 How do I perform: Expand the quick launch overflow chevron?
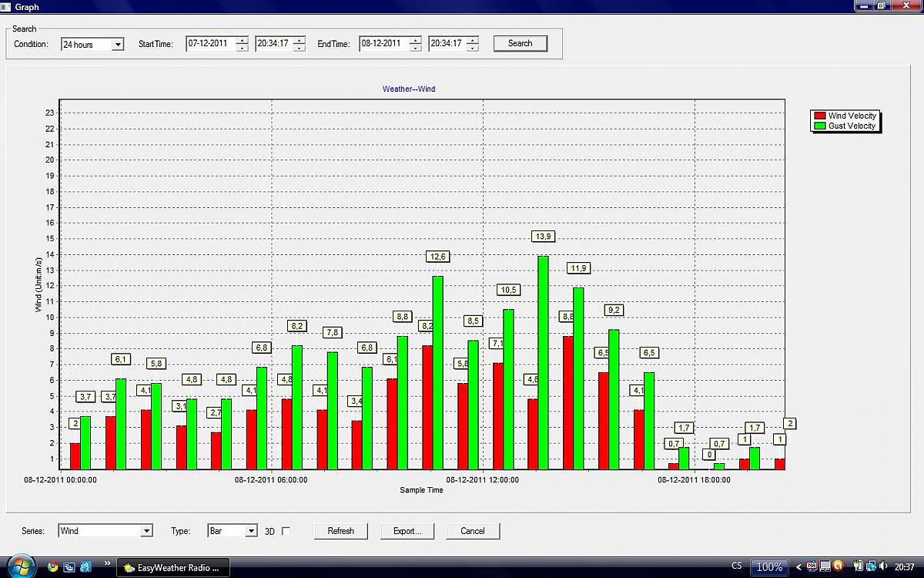(107, 563)
